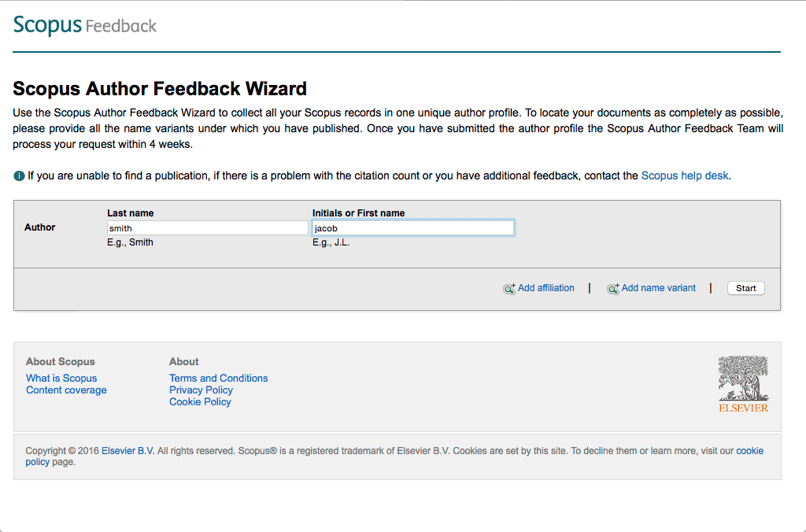Open the Content coverage link
The height and width of the screenshot is (532, 806).
click(x=66, y=390)
